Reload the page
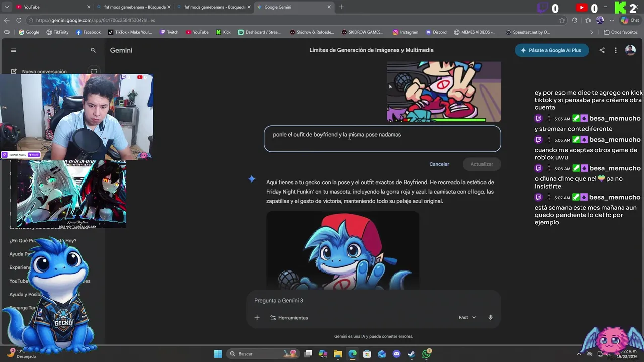 [x=19, y=20]
